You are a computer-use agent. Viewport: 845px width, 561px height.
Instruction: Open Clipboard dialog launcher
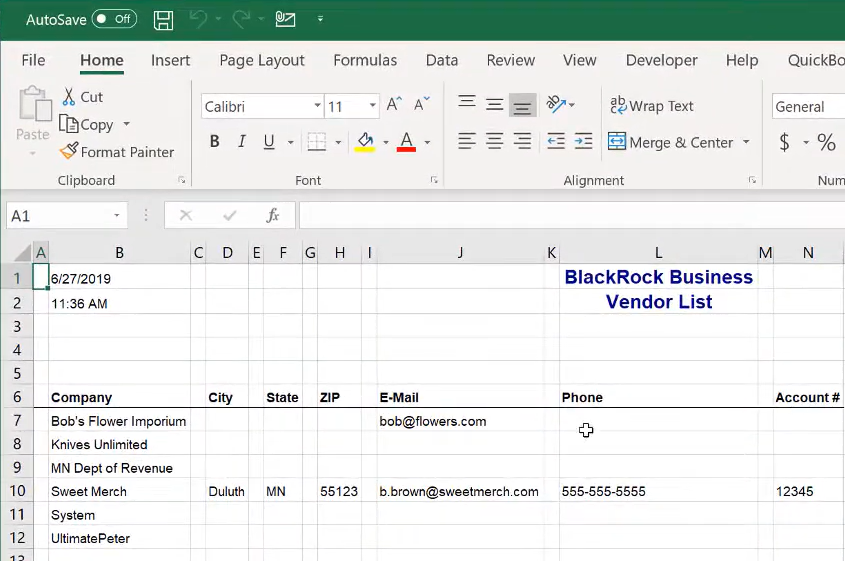(182, 180)
